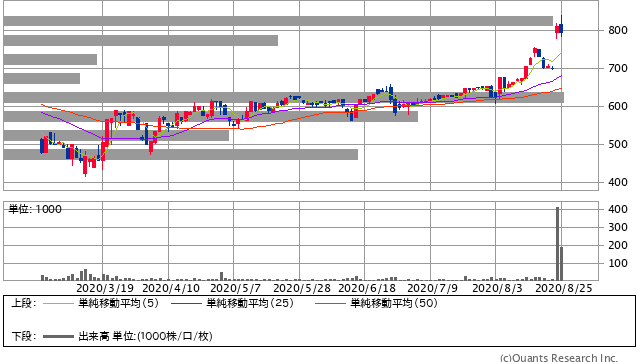Click the 単位: 1000 volume unit label

(35, 209)
